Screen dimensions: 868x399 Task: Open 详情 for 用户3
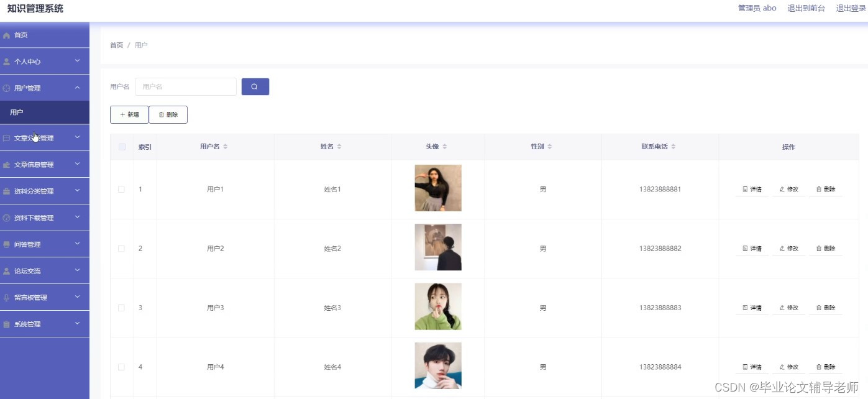pos(752,308)
